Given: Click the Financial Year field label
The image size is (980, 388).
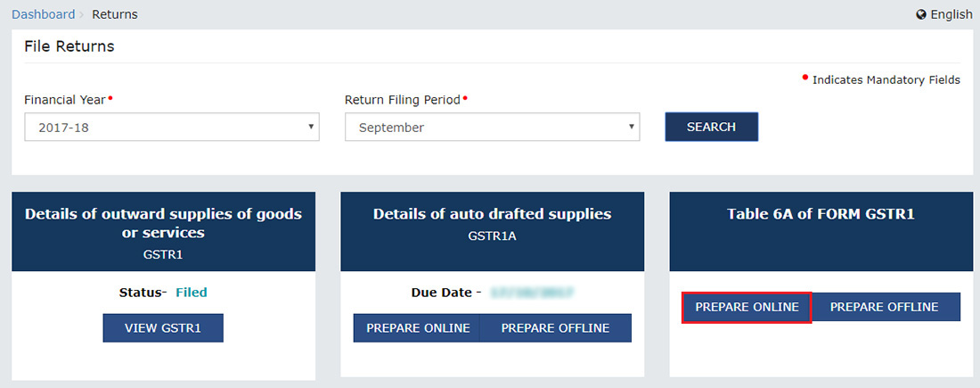Looking at the screenshot, I should (x=66, y=100).
